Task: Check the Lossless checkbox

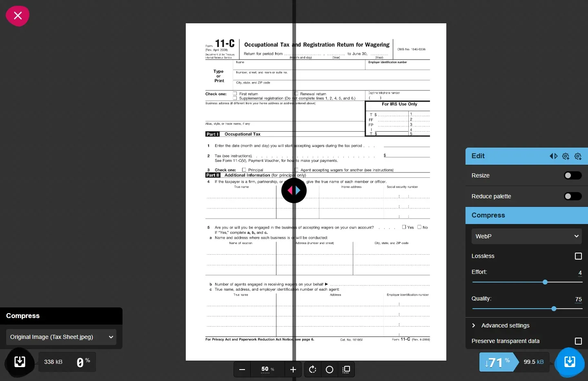Action: [x=578, y=256]
